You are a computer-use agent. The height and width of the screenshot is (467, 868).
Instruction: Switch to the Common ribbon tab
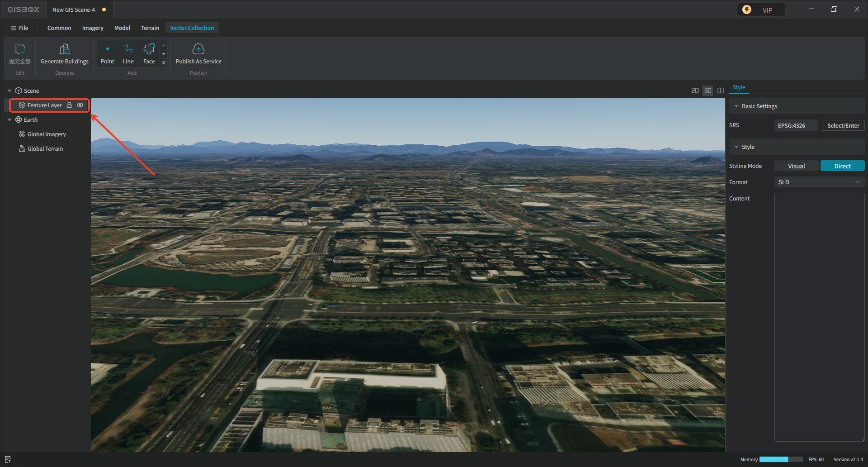[x=59, y=28]
